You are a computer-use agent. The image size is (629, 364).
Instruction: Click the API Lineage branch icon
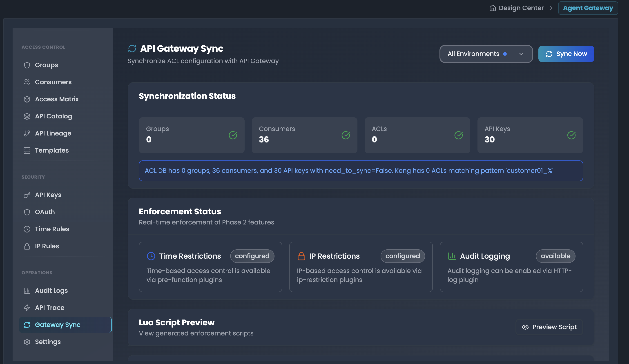(27, 133)
